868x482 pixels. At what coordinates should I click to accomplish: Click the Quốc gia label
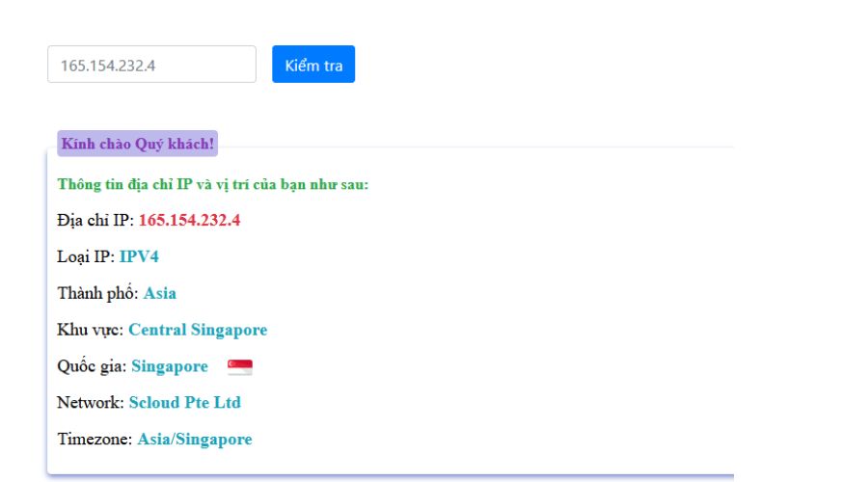pos(92,366)
